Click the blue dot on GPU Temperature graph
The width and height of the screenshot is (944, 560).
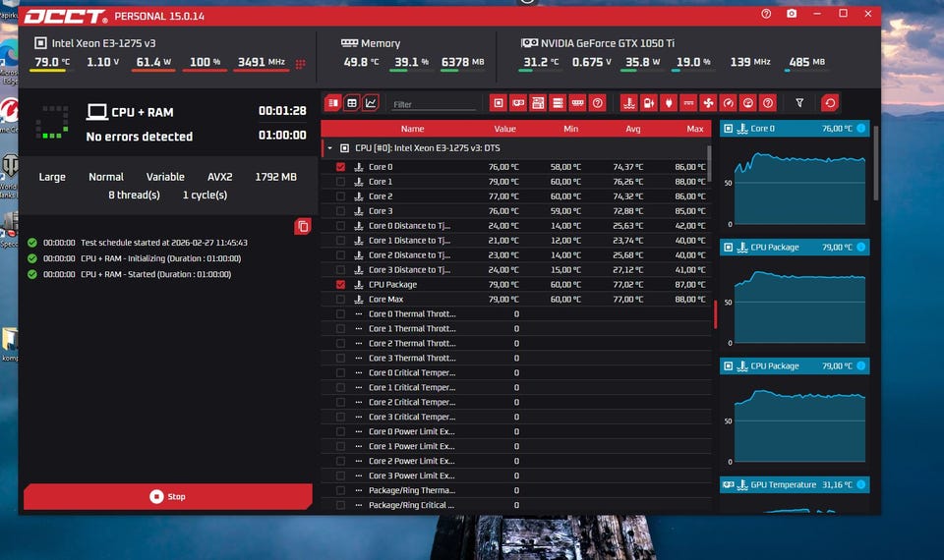(861, 484)
